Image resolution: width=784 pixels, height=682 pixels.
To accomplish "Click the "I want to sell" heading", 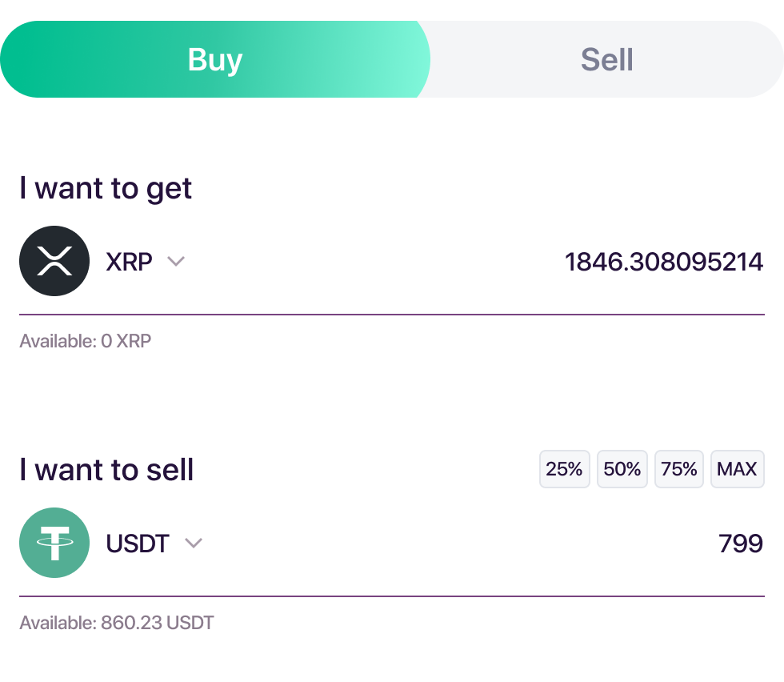I will click(x=106, y=470).
